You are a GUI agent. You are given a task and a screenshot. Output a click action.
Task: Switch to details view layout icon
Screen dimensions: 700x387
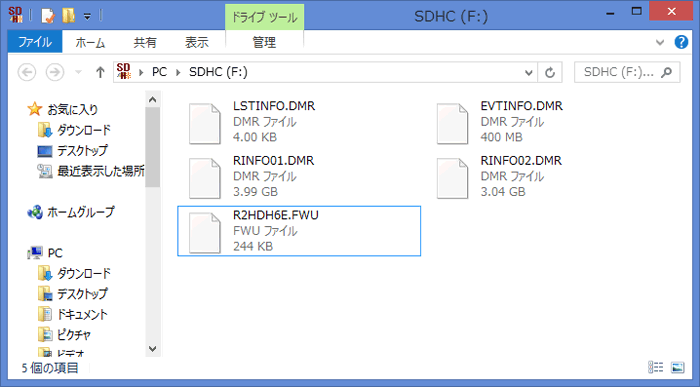point(655,367)
